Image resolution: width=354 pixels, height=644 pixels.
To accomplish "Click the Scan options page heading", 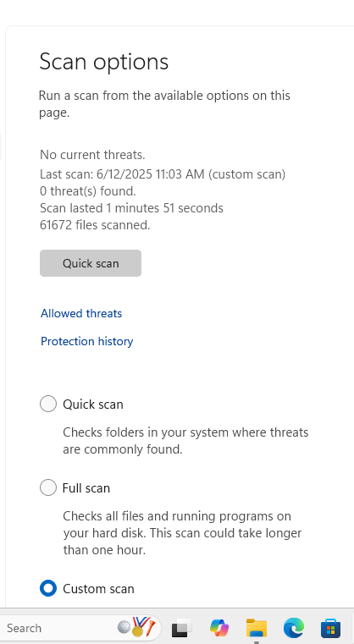I will point(104,62).
